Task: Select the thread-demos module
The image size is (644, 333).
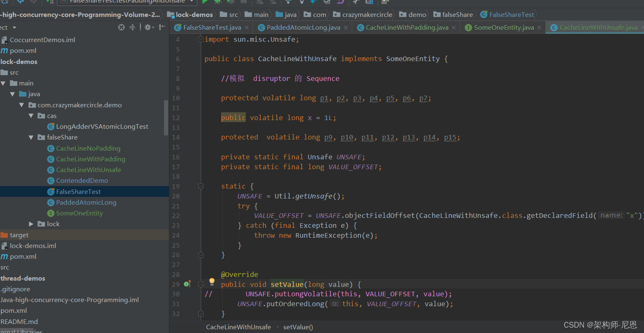Action: point(23,278)
